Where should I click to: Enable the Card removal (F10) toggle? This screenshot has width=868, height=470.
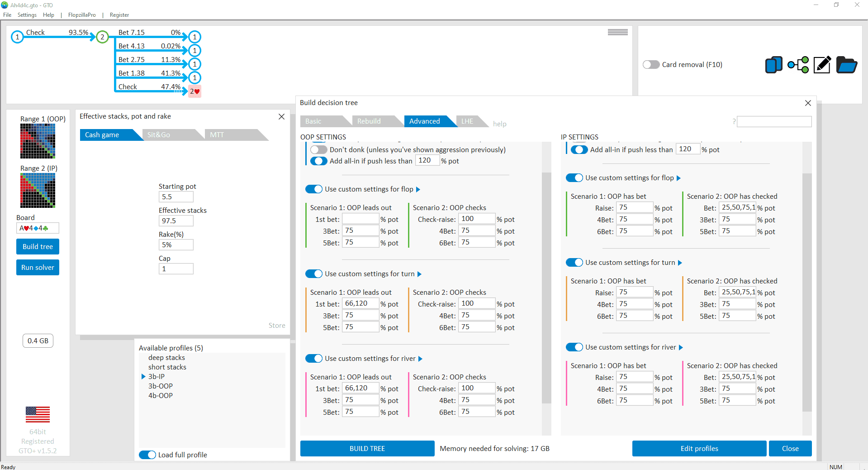point(651,65)
